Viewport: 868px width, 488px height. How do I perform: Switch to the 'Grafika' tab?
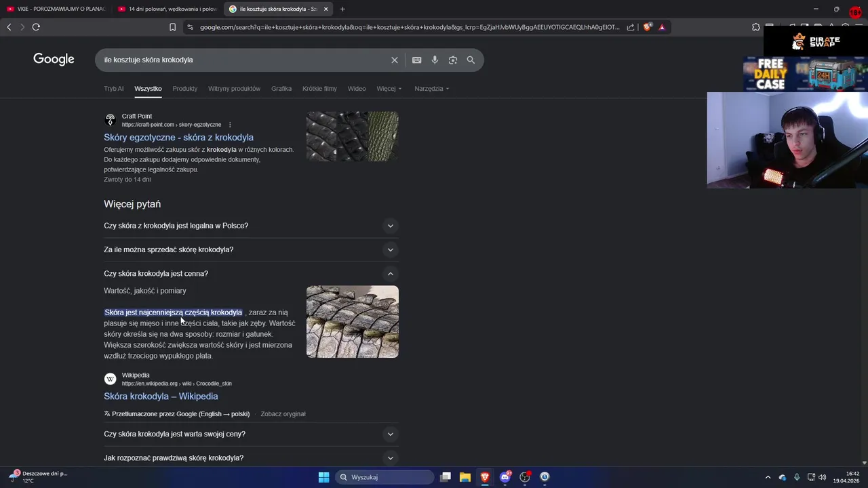coord(281,89)
